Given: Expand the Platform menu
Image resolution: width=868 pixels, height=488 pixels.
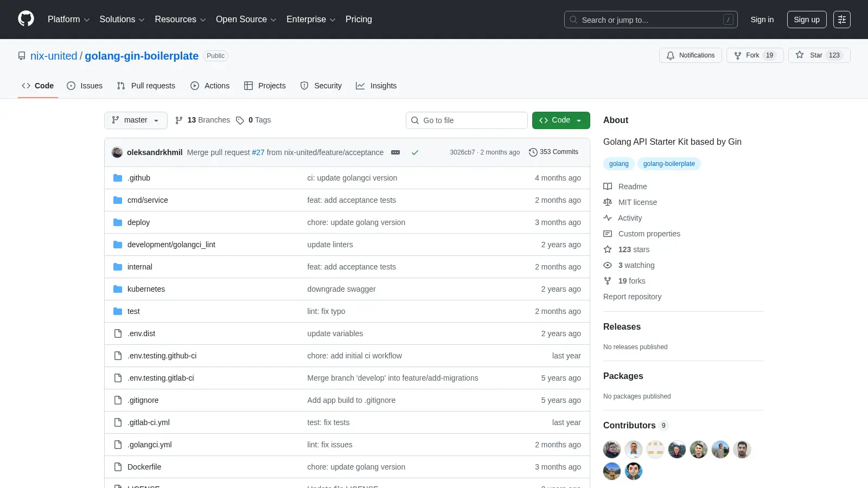Looking at the screenshot, I should click(69, 20).
